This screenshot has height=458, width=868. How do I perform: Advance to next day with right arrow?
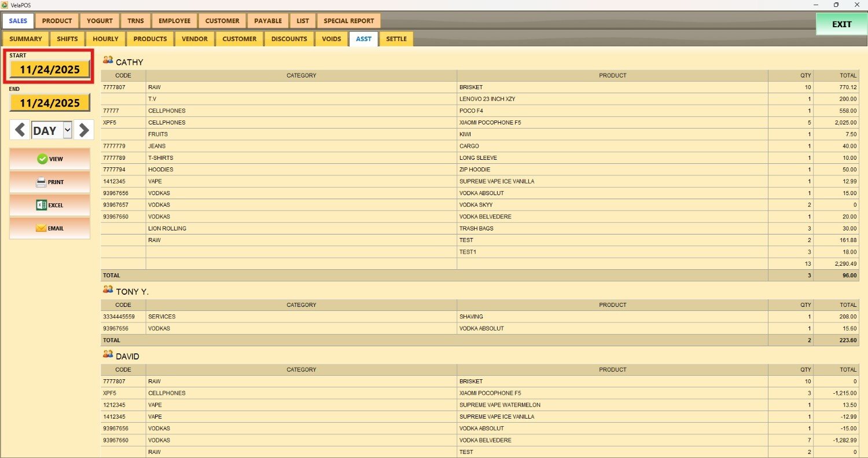click(84, 130)
